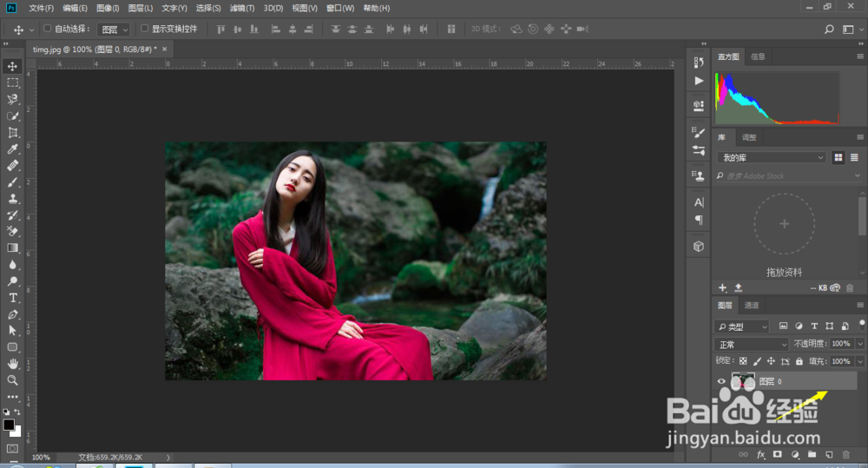The width and height of the screenshot is (868, 468).
Task: Switch to the 调整 tab
Action: 749,137
